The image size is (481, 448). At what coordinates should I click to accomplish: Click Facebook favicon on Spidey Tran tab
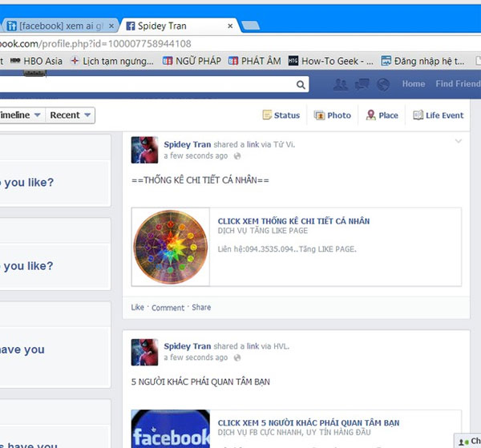click(x=131, y=26)
